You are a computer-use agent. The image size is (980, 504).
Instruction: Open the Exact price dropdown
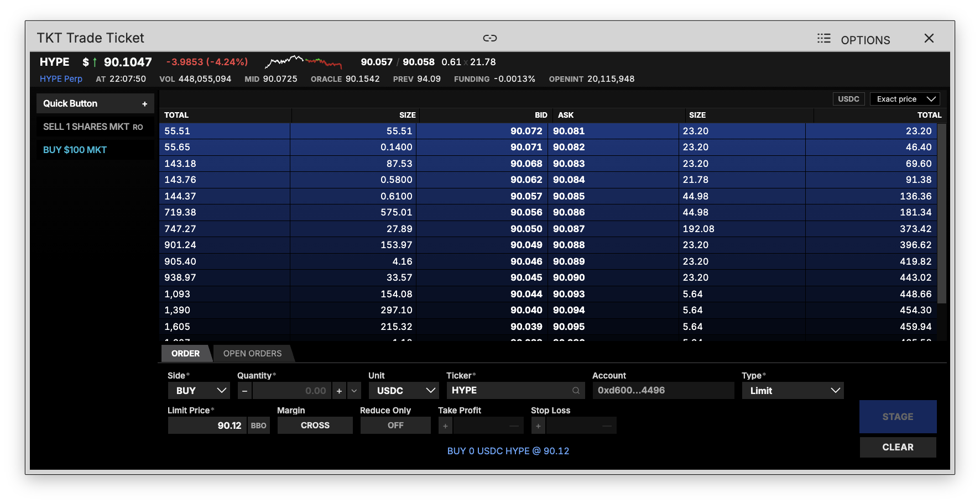905,99
